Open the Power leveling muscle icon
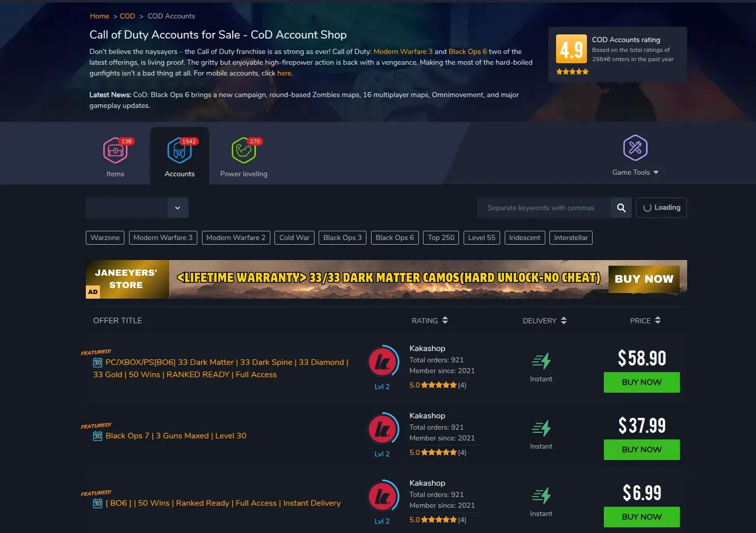 tap(244, 151)
